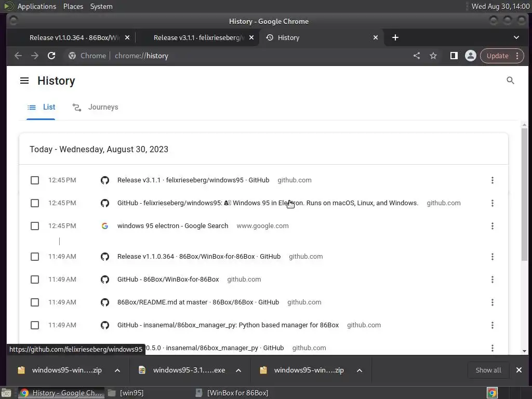This screenshot has height=399, width=532.
Task: Open windows 95 electron Google Search link
Action: [x=172, y=226]
